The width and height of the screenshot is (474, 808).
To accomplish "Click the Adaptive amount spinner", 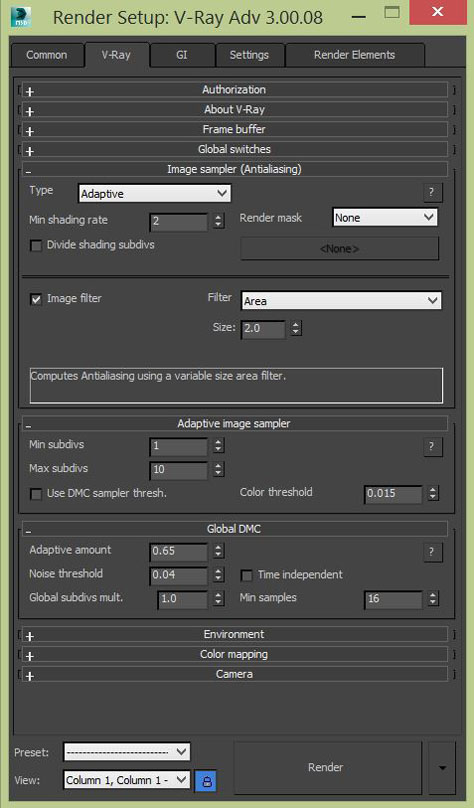I will click(218, 551).
